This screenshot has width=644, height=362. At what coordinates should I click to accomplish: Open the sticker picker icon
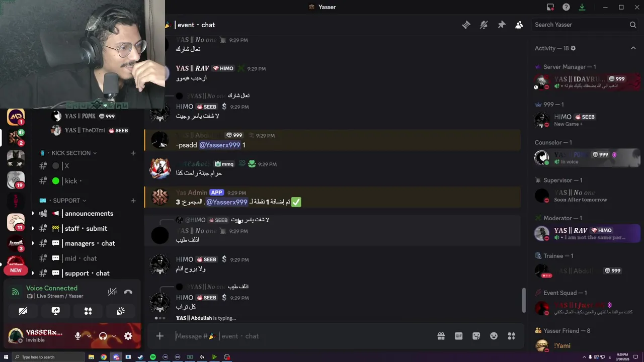point(476,336)
